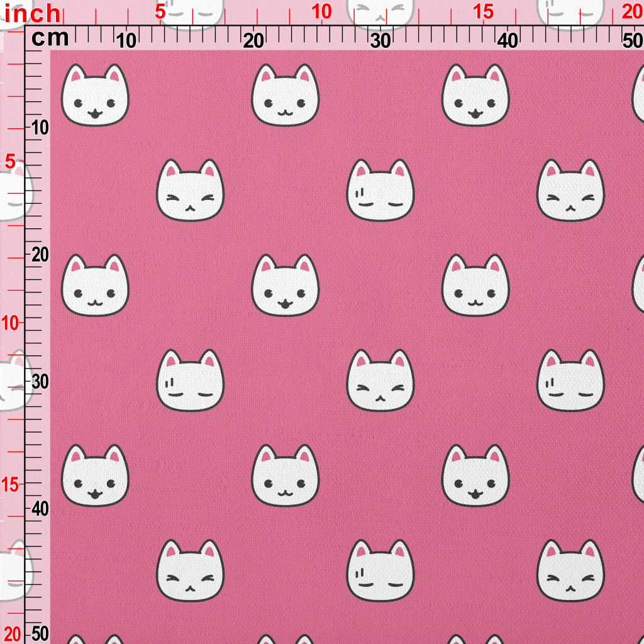This screenshot has width=644, height=644.
Task: Click the black "cm" ruler label
Action: (x=50, y=38)
